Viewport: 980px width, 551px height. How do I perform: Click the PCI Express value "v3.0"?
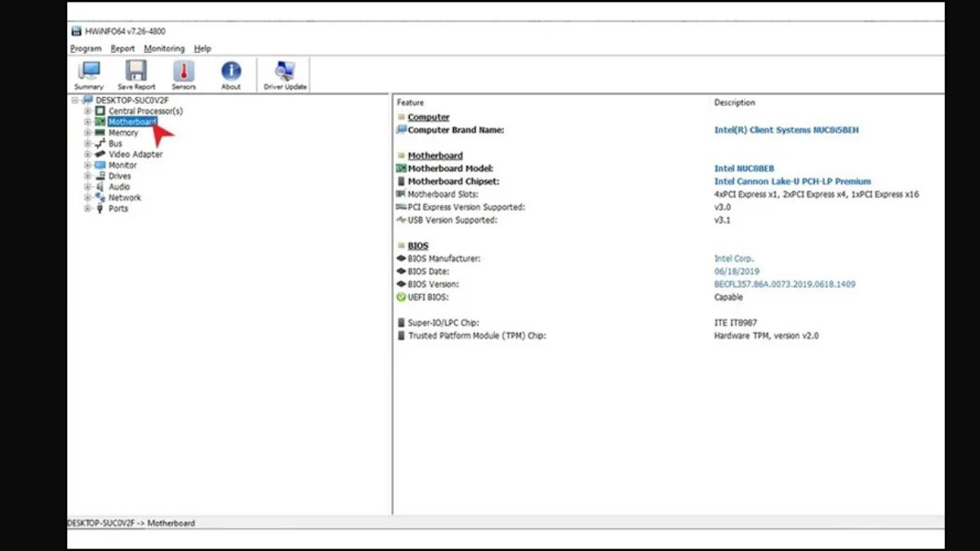pos(723,207)
